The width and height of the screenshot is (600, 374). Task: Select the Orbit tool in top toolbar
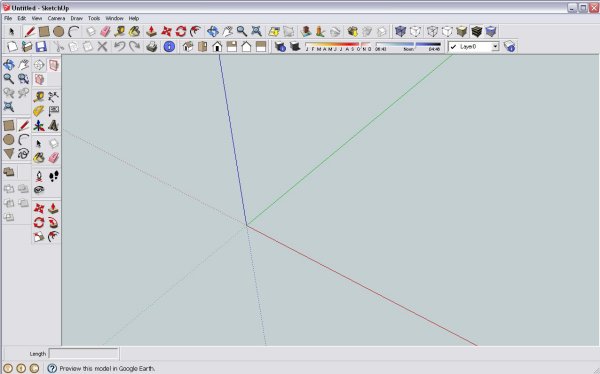[213, 31]
